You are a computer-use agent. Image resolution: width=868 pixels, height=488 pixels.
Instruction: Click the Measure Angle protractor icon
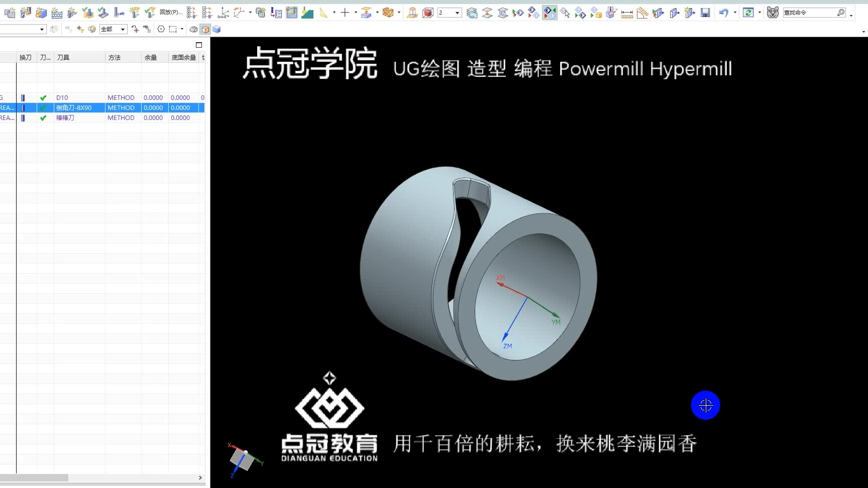643,13
